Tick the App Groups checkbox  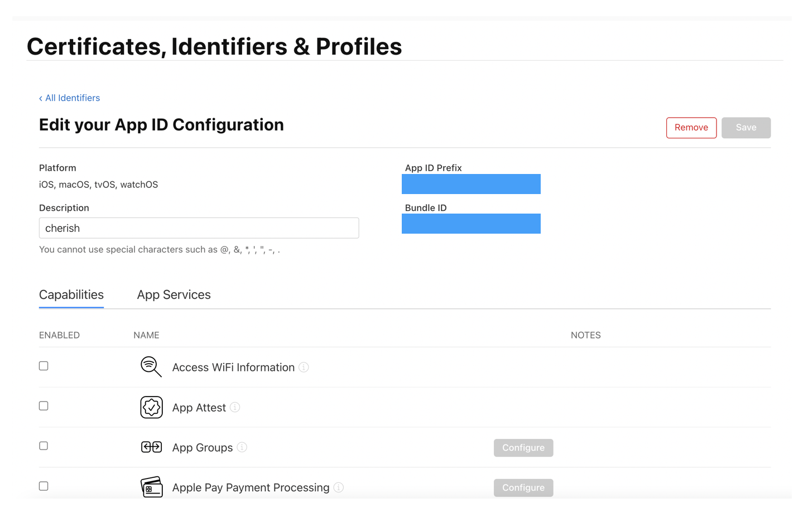point(44,446)
